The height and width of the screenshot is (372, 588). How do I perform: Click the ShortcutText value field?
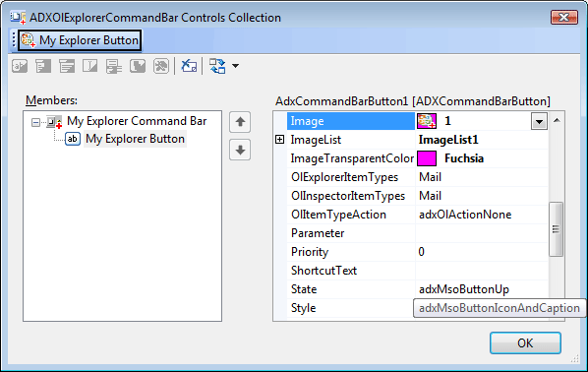[482, 271]
